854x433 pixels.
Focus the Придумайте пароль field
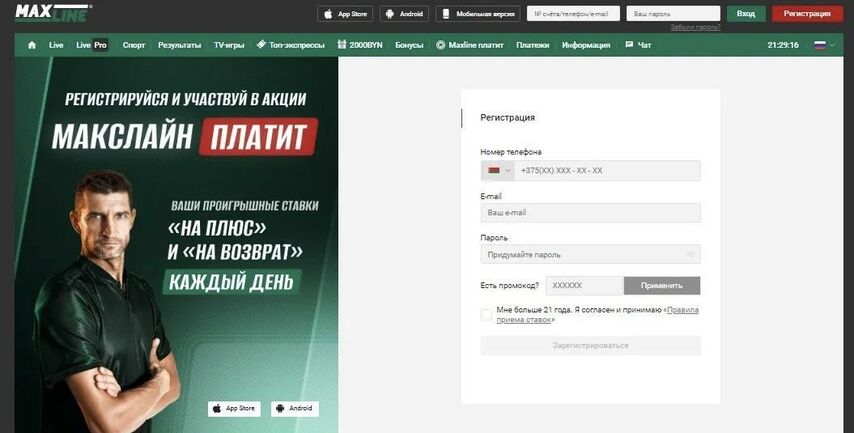click(x=590, y=254)
